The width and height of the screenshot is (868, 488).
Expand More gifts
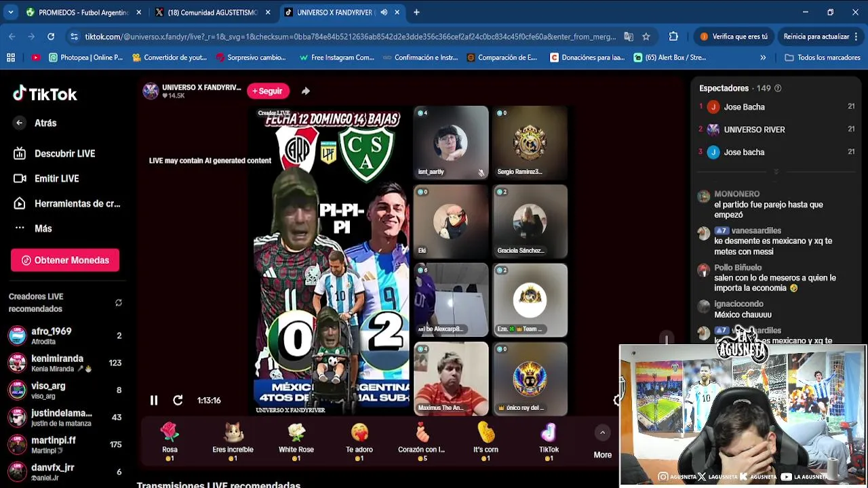[602, 441]
